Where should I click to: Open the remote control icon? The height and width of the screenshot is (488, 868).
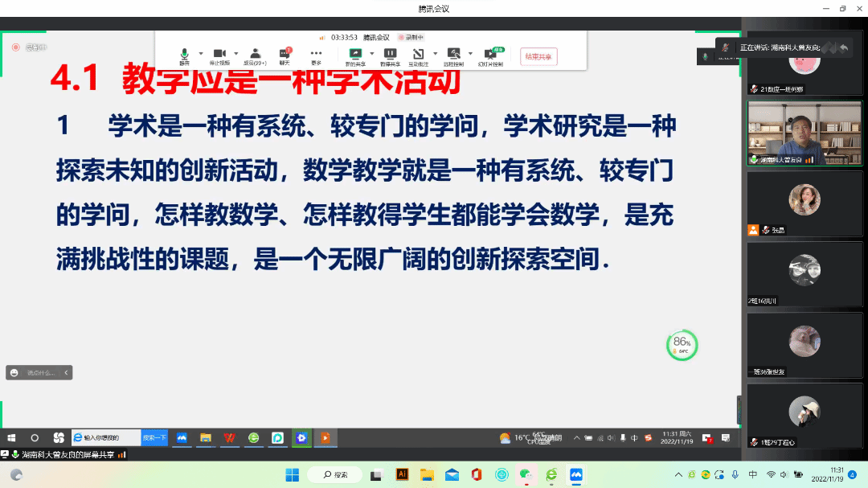coord(453,55)
